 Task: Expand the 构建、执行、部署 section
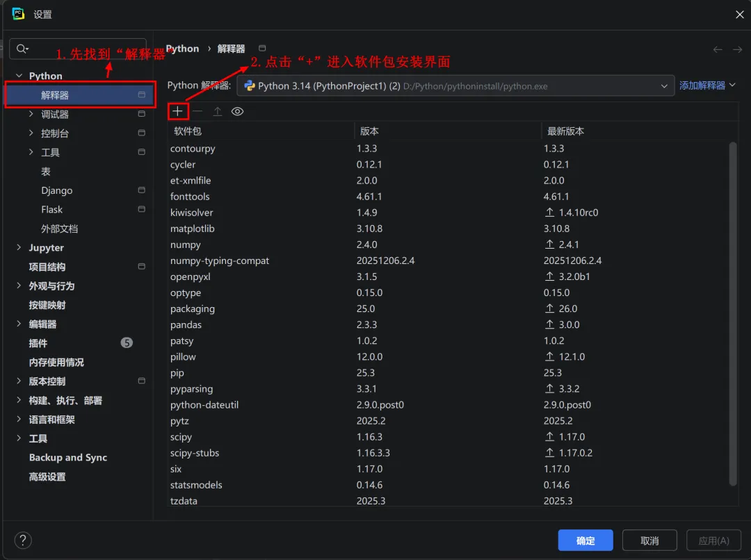19,400
